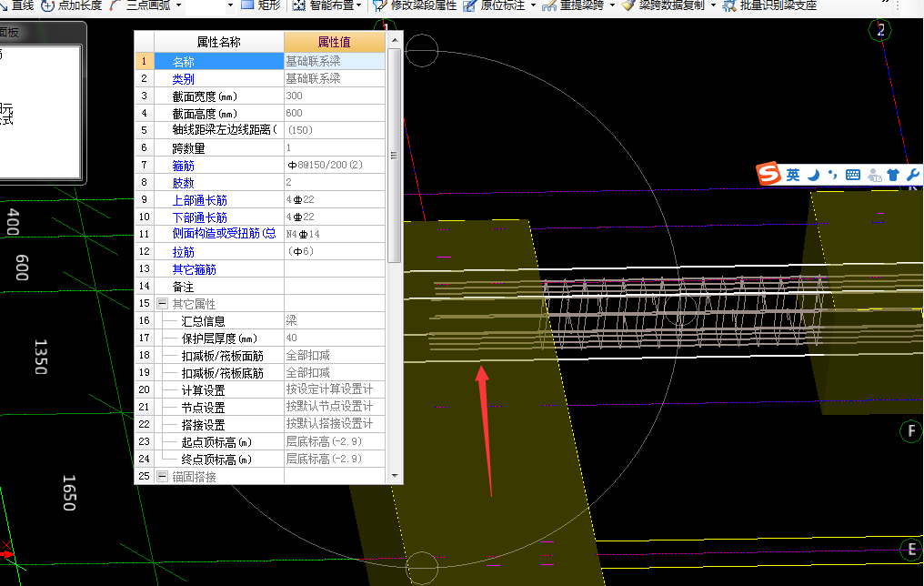
Task: Click the property panel scrollbar up arrow
Action: [x=395, y=40]
